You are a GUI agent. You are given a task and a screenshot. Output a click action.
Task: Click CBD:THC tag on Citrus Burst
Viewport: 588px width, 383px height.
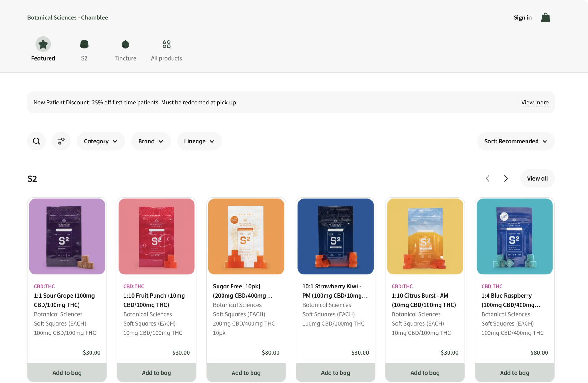(402, 286)
